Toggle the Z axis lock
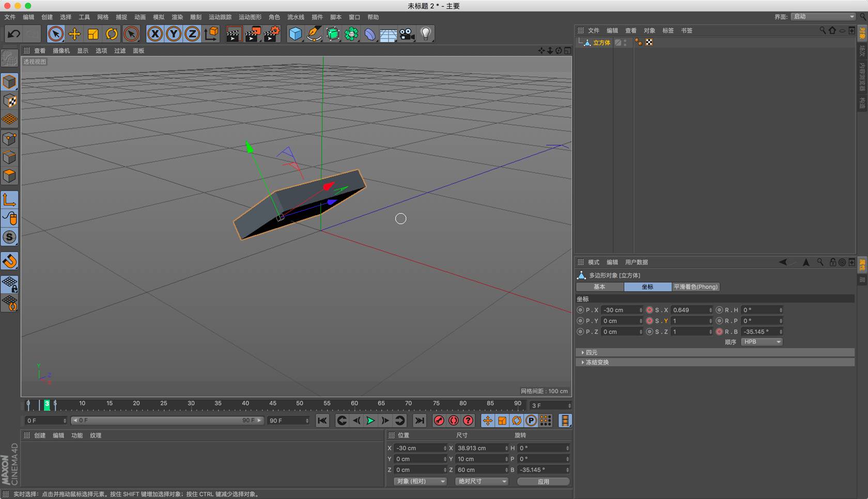 (x=192, y=34)
